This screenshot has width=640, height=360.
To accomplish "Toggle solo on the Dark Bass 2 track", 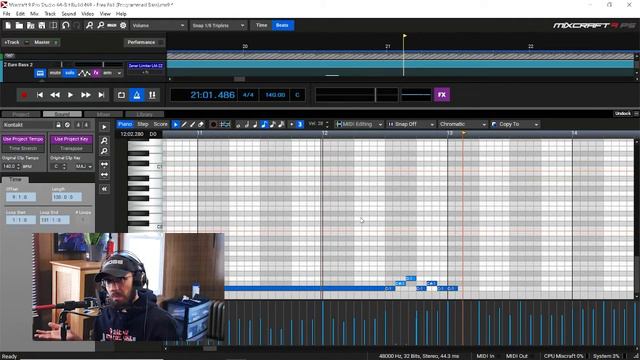I will [70, 73].
